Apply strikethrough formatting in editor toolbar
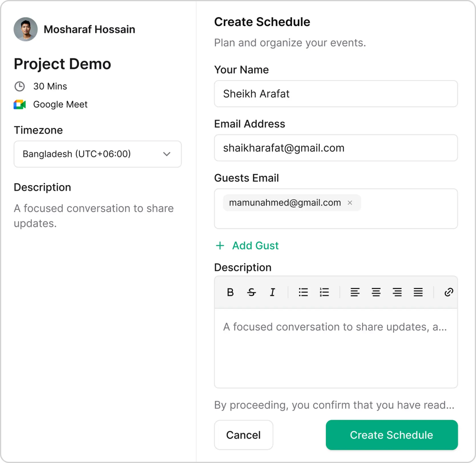This screenshot has height=463, width=476. coord(251,292)
